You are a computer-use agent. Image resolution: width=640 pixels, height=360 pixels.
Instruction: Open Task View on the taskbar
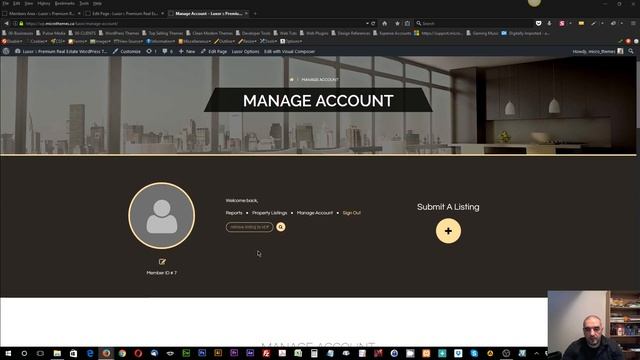tap(40, 353)
